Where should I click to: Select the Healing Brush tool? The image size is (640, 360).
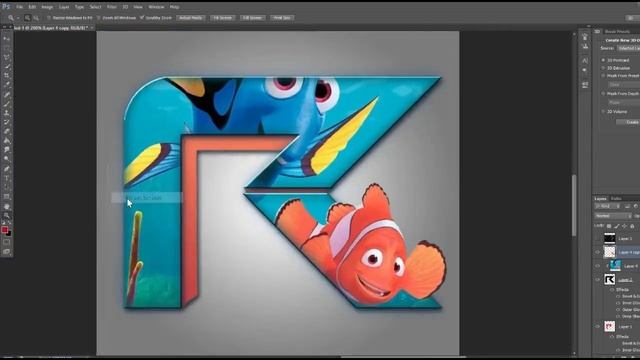point(7,95)
